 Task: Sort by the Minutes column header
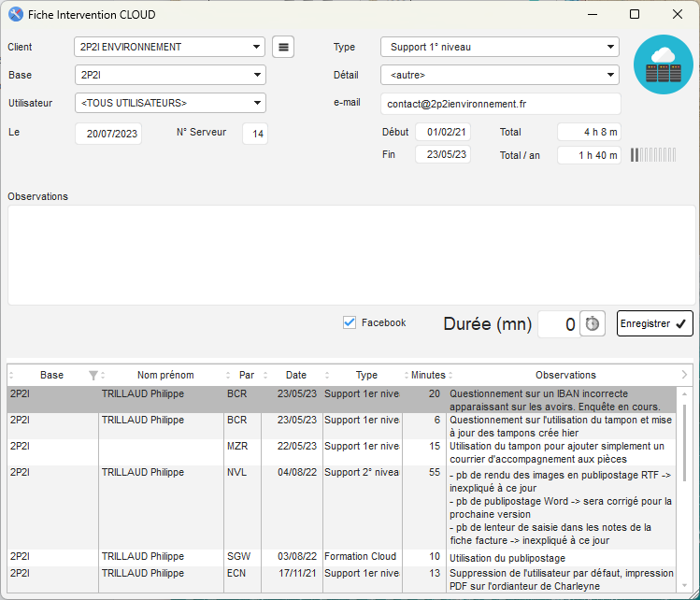click(x=428, y=375)
